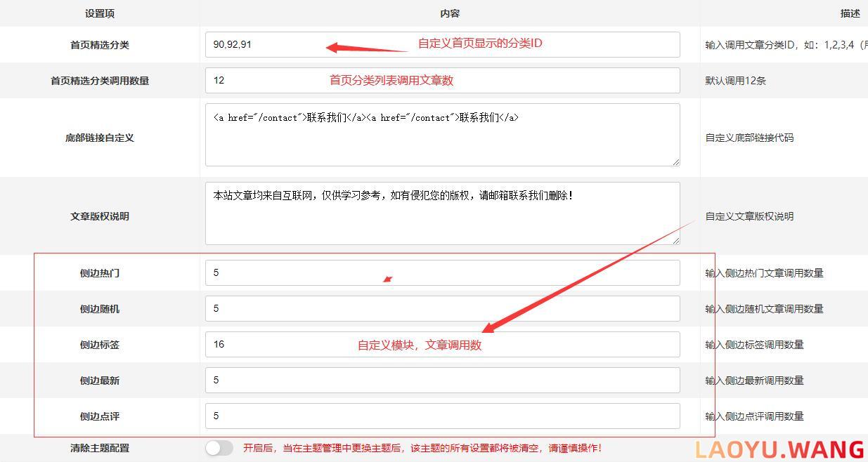Select the 首页精选分类调用数量 row label
The height and width of the screenshot is (462, 868).
100,81
